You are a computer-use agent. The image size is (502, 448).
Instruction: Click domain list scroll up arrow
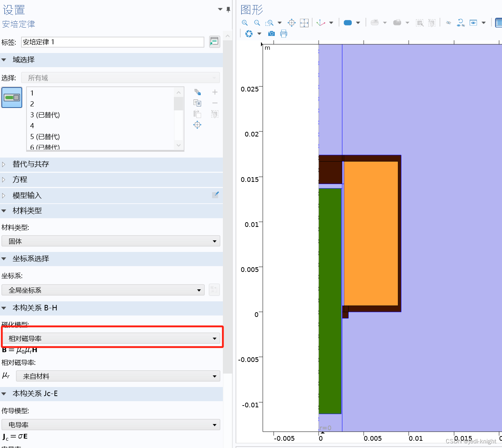point(179,93)
